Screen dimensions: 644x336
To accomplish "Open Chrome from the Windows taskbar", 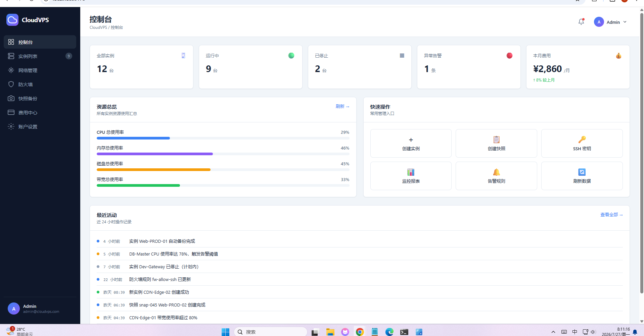I will (360, 332).
